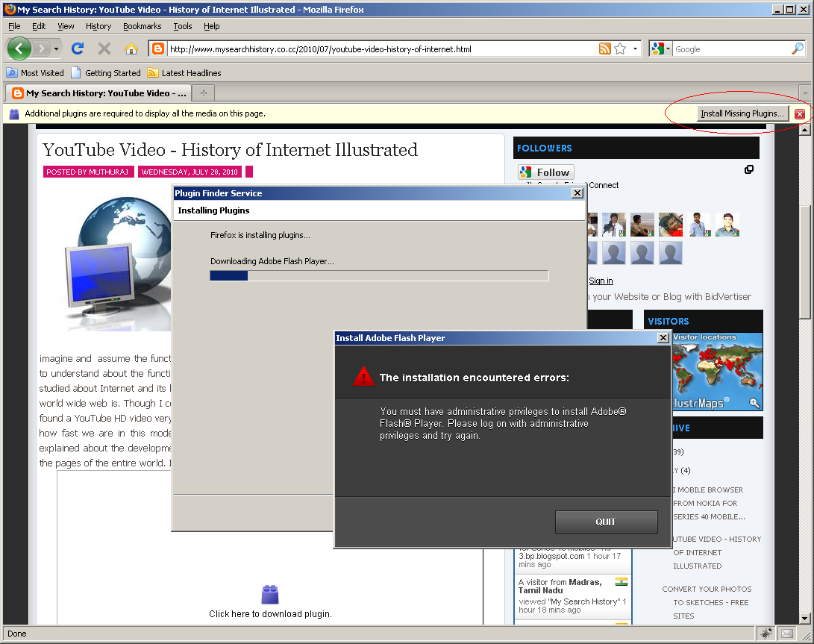Screen dimensions: 814x644
Task: Click the followers gadget pop-out icon
Action: tap(749, 169)
